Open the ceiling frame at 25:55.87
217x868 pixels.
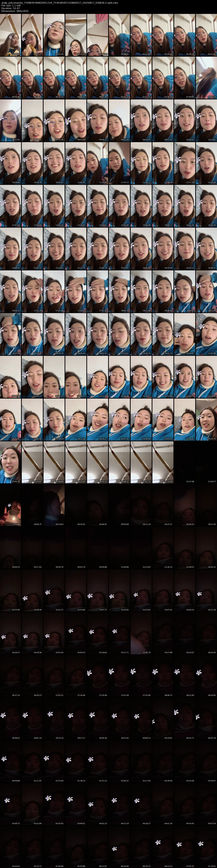click(32, 463)
